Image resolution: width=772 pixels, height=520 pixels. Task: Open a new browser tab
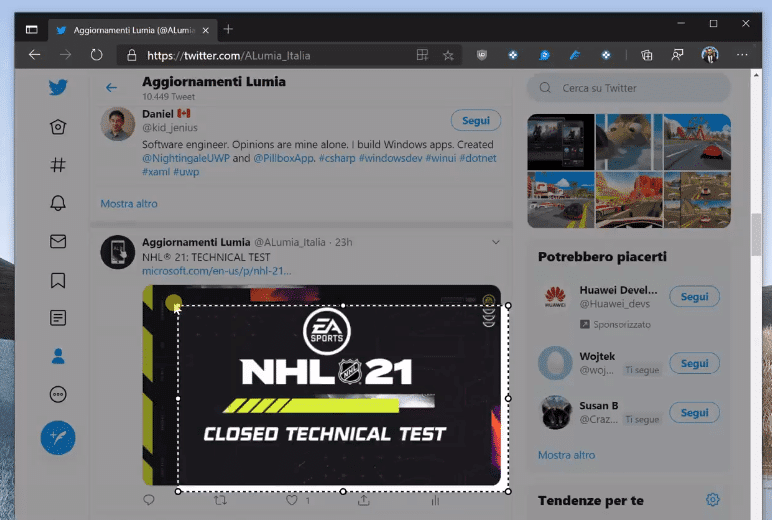[228, 30]
